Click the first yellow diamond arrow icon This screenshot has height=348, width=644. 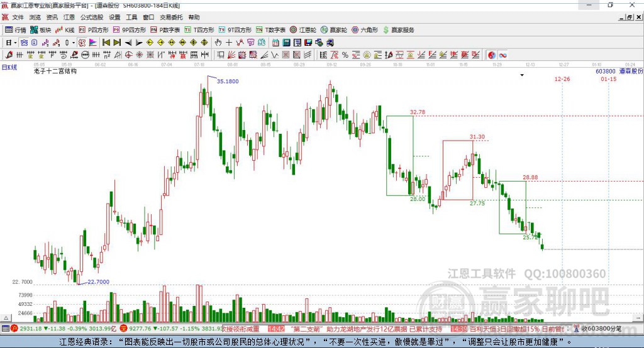150,43
